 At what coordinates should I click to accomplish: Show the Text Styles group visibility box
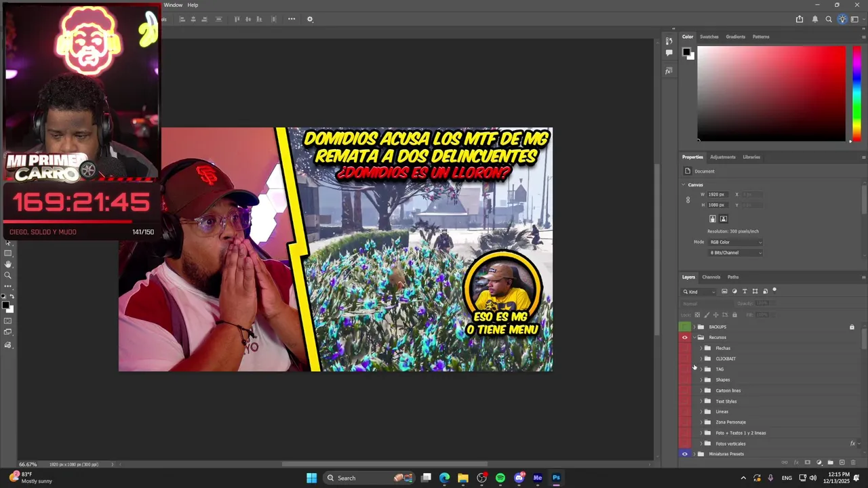[x=685, y=401]
